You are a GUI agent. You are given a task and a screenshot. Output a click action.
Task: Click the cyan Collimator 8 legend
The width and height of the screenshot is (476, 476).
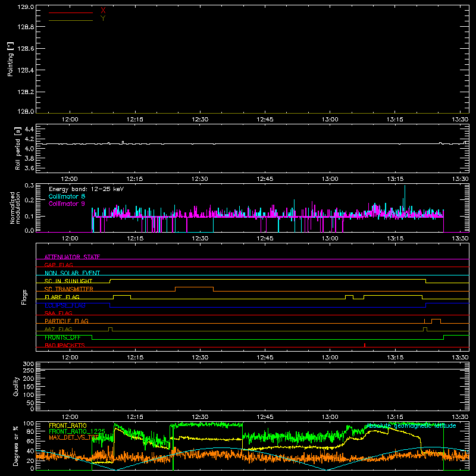(x=67, y=196)
